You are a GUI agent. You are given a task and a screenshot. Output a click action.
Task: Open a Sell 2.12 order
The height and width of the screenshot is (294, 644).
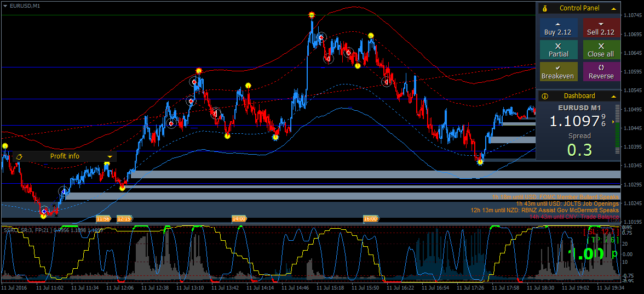click(601, 28)
